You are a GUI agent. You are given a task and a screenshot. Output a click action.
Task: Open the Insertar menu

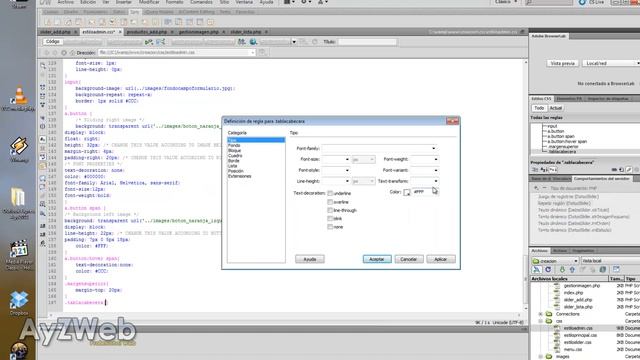124,2
